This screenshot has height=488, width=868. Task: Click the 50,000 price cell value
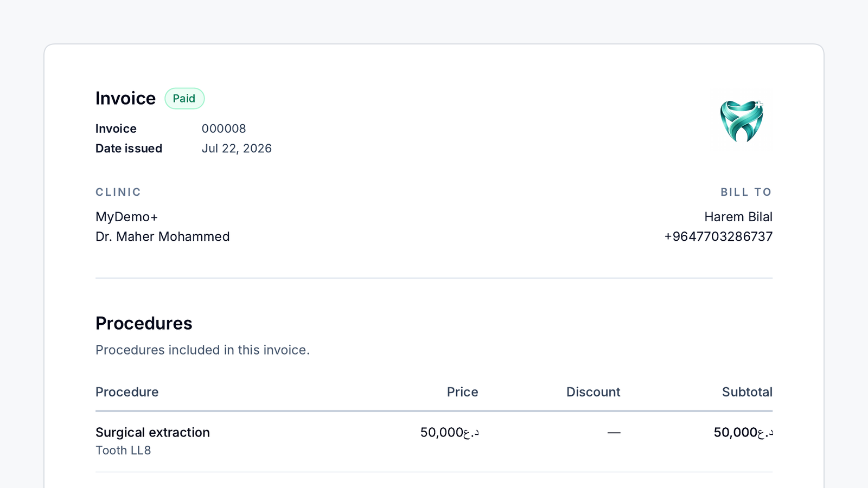tap(450, 432)
